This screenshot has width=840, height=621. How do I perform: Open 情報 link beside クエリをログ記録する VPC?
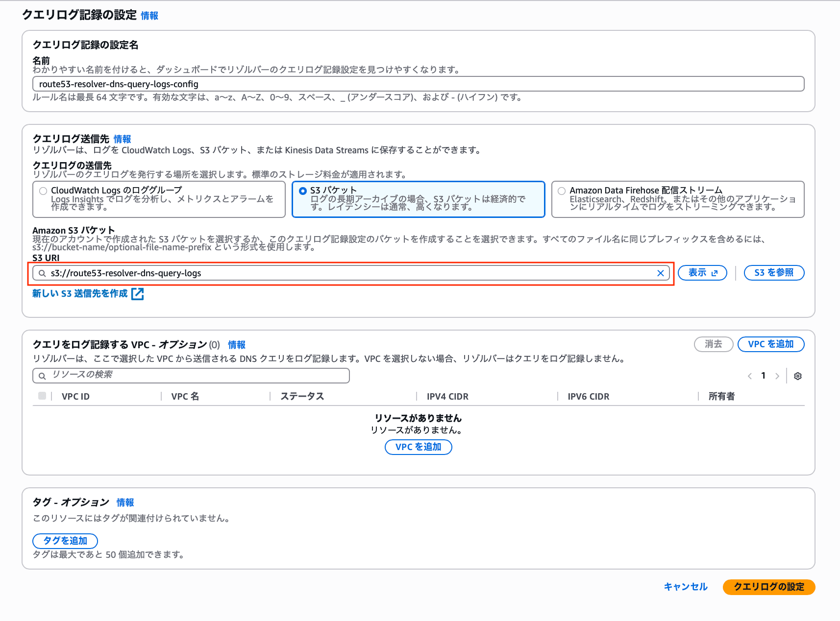tap(237, 345)
